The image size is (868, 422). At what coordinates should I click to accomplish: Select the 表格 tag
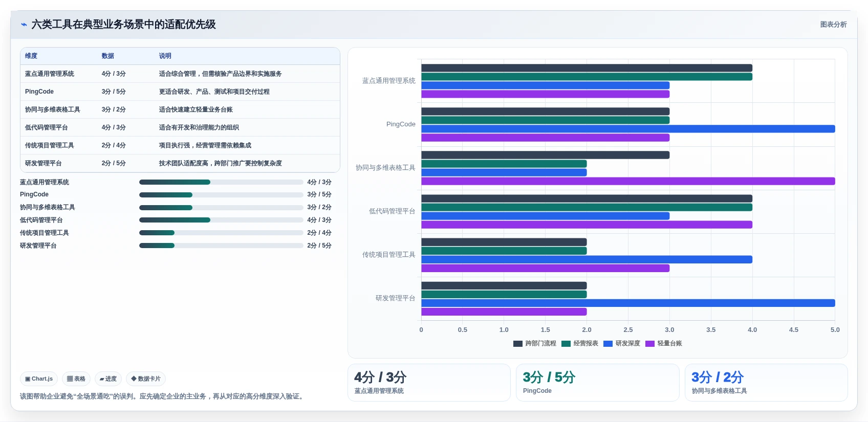tap(76, 379)
